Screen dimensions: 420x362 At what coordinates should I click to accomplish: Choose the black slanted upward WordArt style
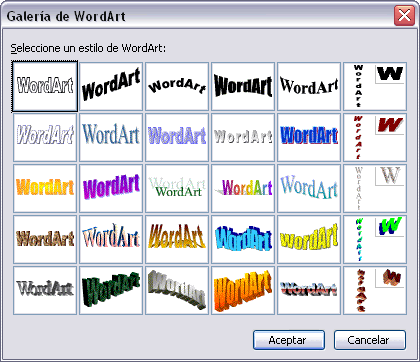click(x=111, y=86)
